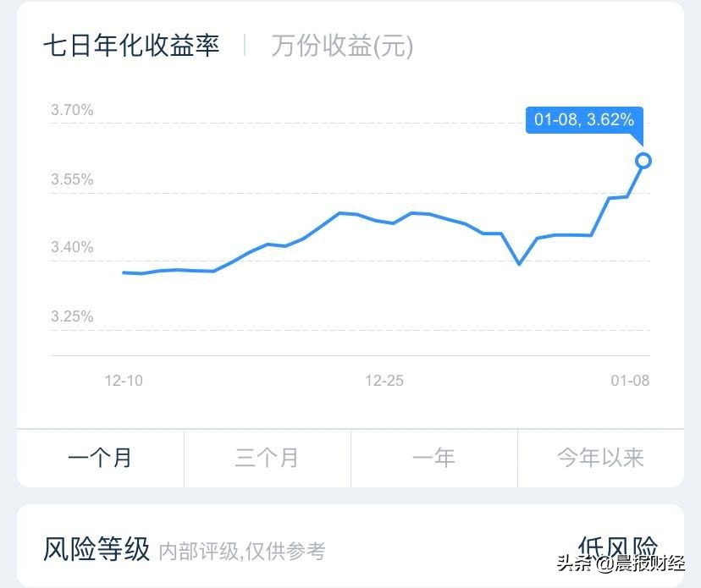Viewport: 701px width, 588px height.
Task: Click the 3.70% axis value
Action: 71,109
